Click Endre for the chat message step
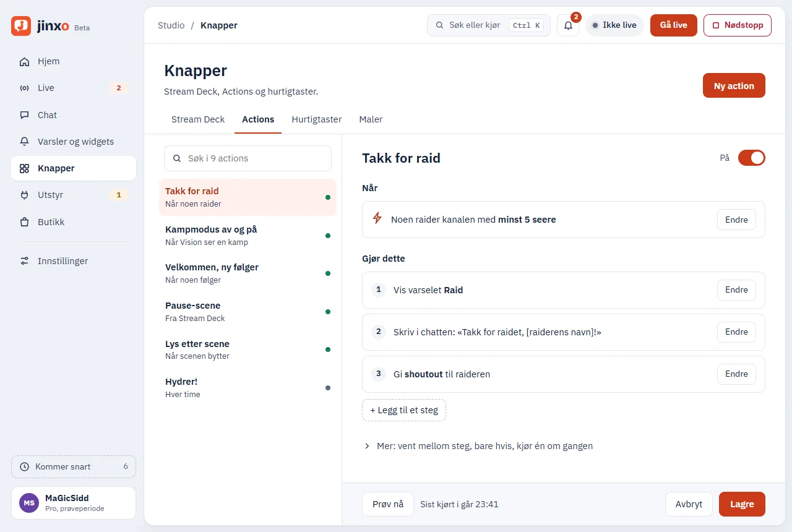Screen dimensions: 792x532 coord(736,332)
